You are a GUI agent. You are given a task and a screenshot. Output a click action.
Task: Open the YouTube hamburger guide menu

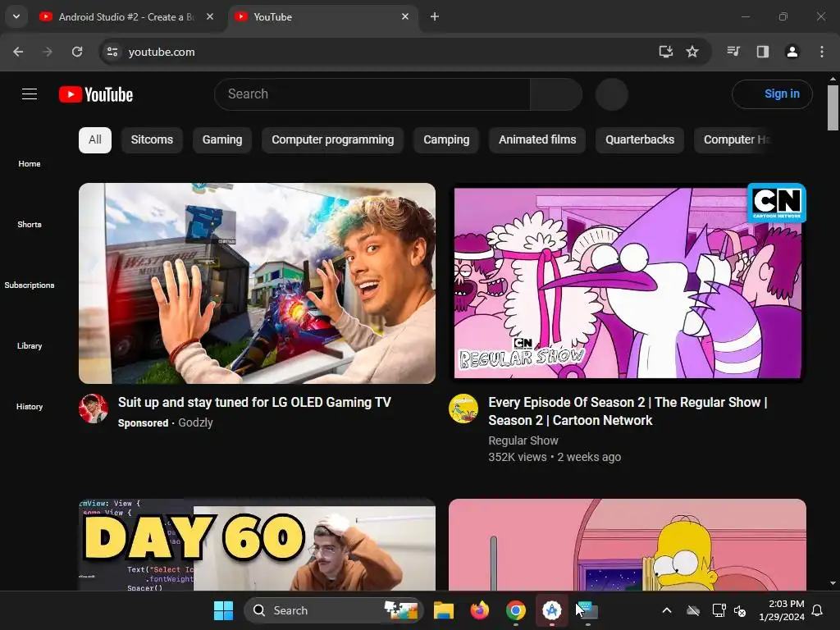click(30, 94)
